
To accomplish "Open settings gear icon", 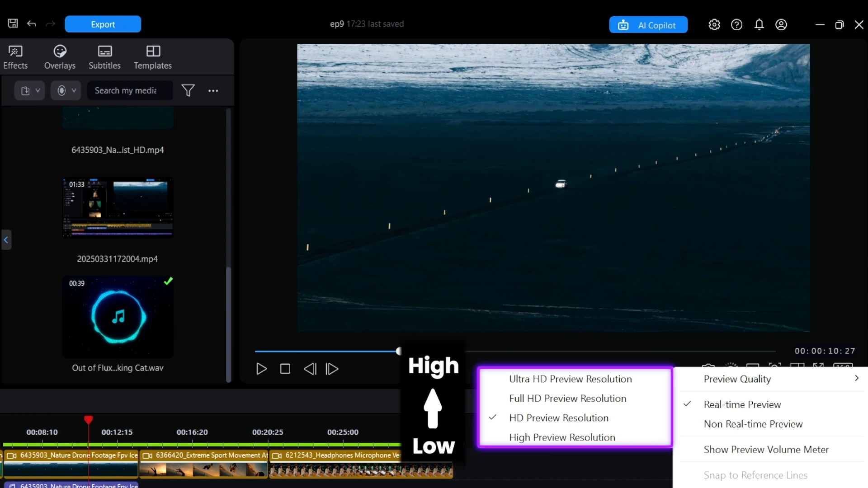I will click(x=714, y=25).
